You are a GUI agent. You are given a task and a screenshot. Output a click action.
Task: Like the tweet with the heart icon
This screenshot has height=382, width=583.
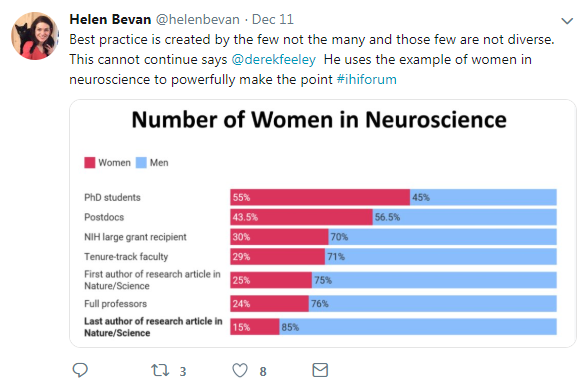(x=240, y=370)
